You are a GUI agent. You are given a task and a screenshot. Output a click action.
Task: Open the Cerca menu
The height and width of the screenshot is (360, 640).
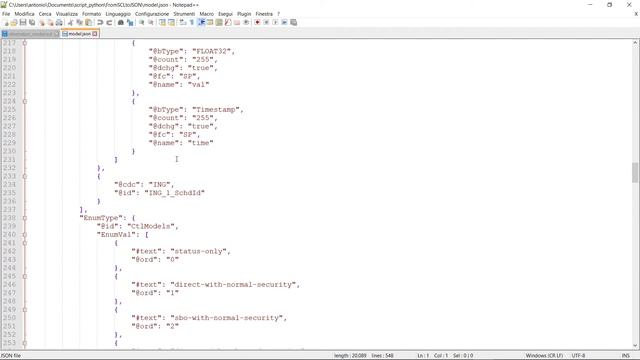(45, 14)
